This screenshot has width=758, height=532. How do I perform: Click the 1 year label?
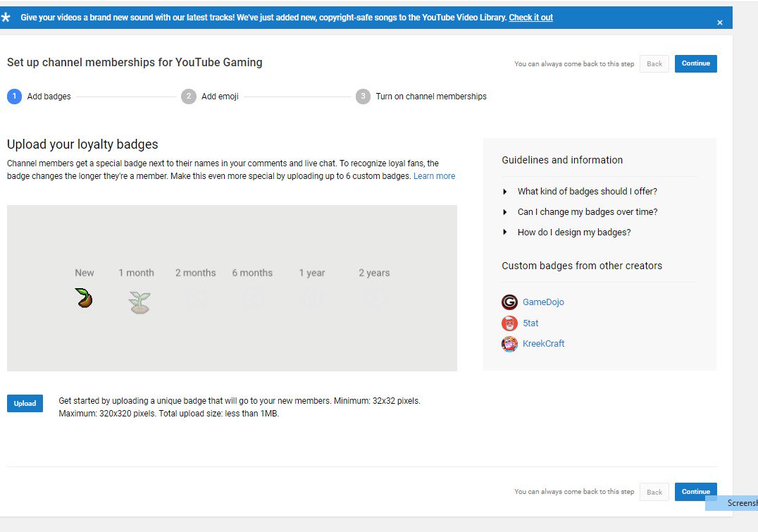point(312,273)
